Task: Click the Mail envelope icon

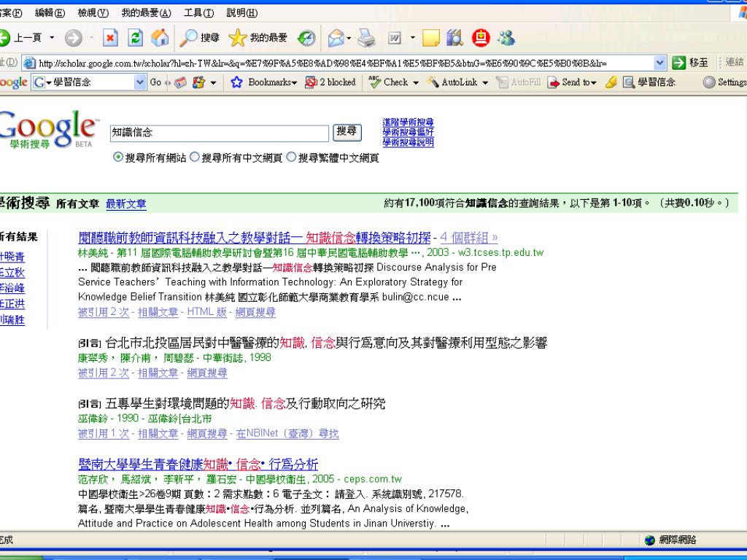Action: [336, 38]
